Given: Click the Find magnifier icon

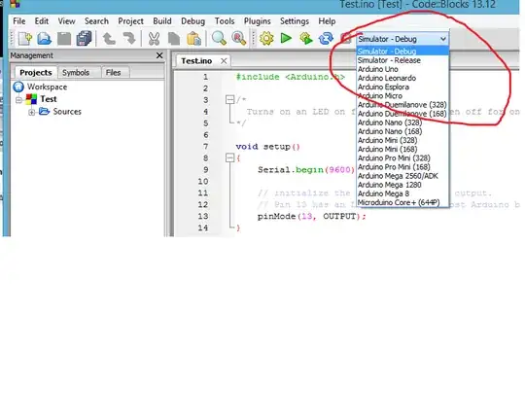Looking at the screenshot, I should pyautogui.click(x=219, y=39).
